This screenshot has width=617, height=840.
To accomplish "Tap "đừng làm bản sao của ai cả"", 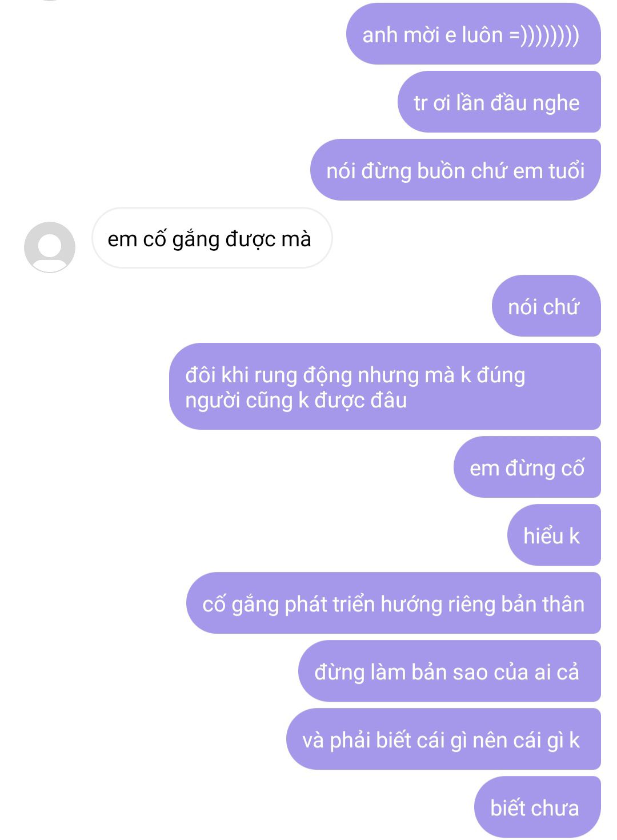I will click(450, 671).
